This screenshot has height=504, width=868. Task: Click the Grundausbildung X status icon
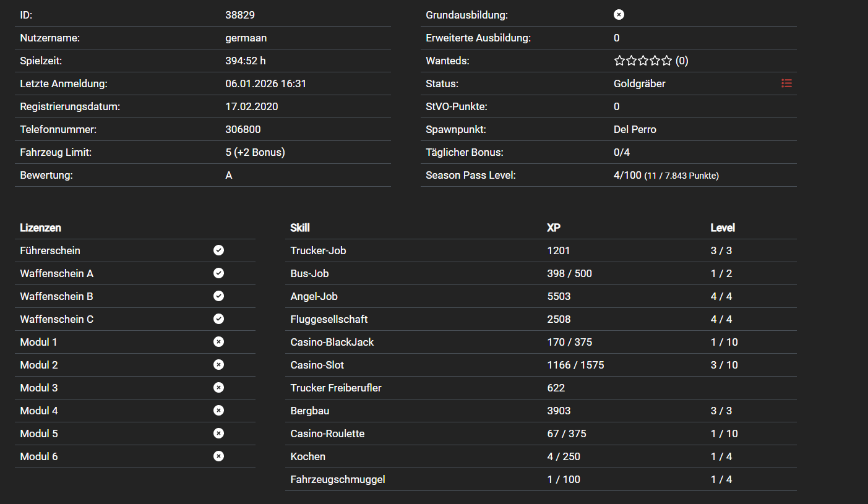point(619,15)
